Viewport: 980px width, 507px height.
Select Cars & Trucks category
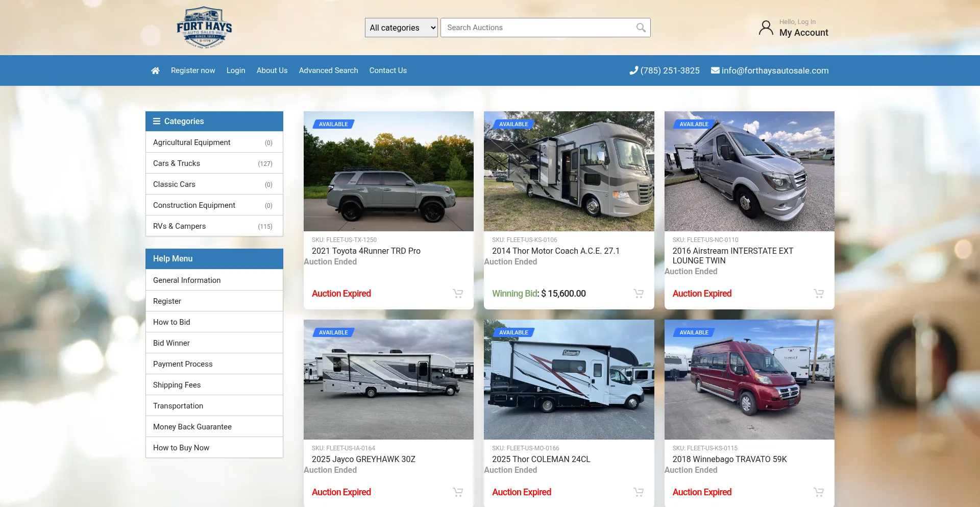click(214, 163)
